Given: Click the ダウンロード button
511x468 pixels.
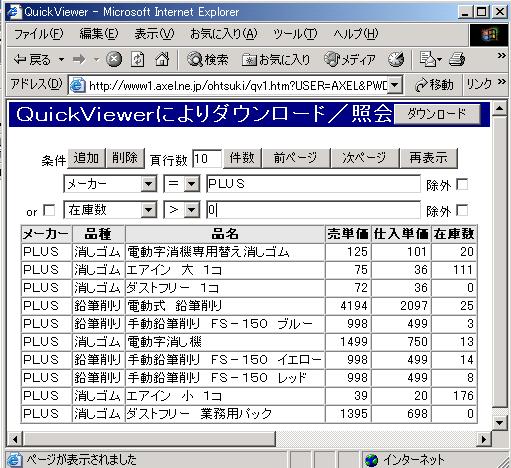Looking at the screenshot, I should 437,114.
